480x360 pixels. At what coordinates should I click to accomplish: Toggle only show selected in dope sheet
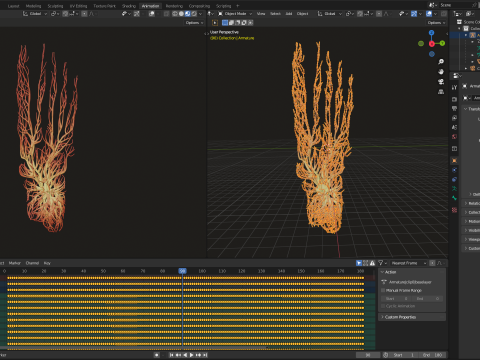pyautogui.click(x=359, y=263)
